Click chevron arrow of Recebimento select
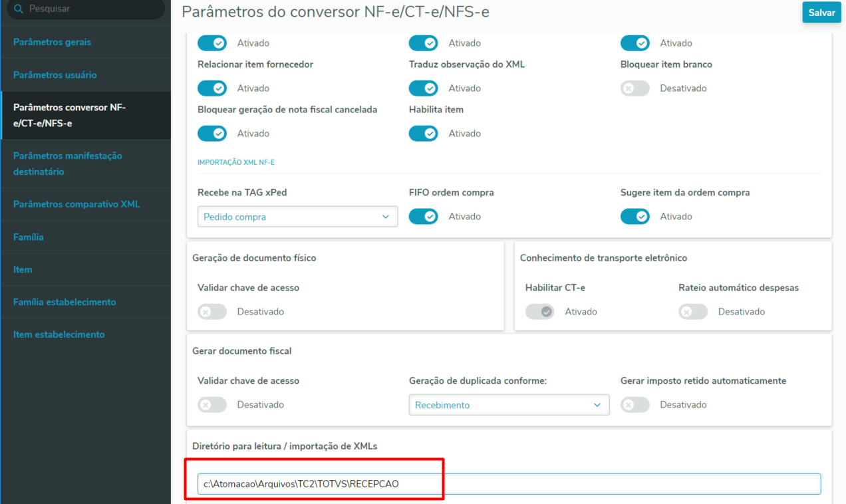 597,405
